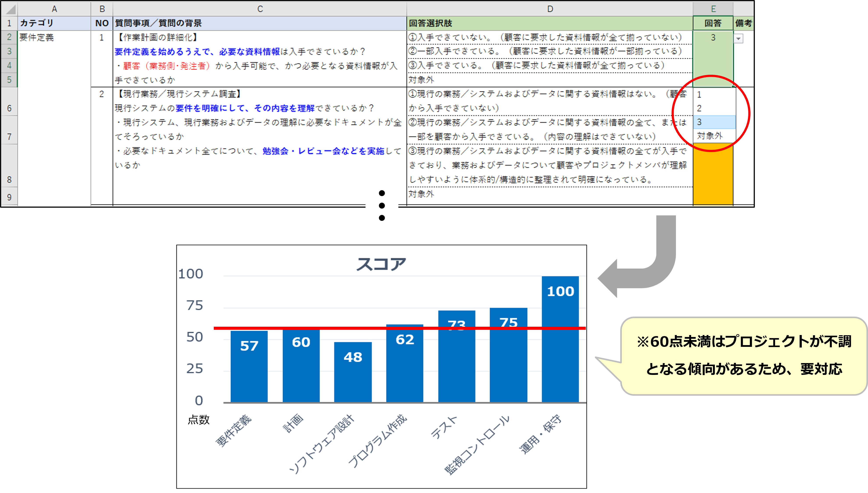Select column C header
The width and height of the screenshot is (868, 493).
click(x=260, y=9)
